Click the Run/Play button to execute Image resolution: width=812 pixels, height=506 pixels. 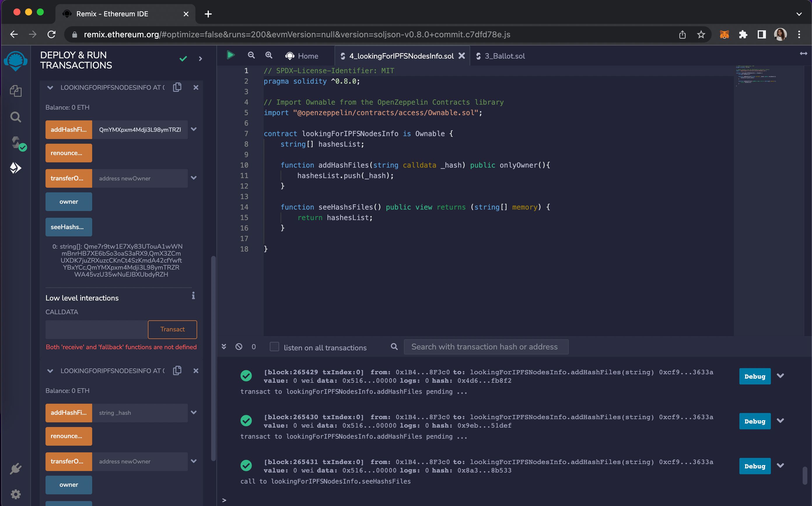[230, 55]
